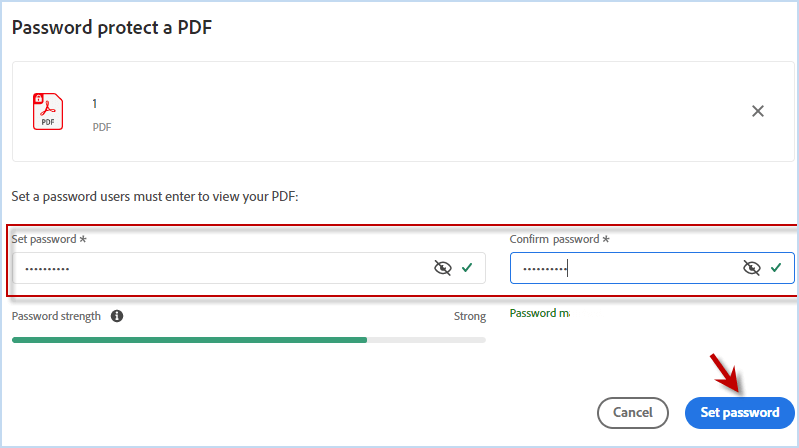Click the "Password strength" label text
799x448 pixels.
pos(56,316)
